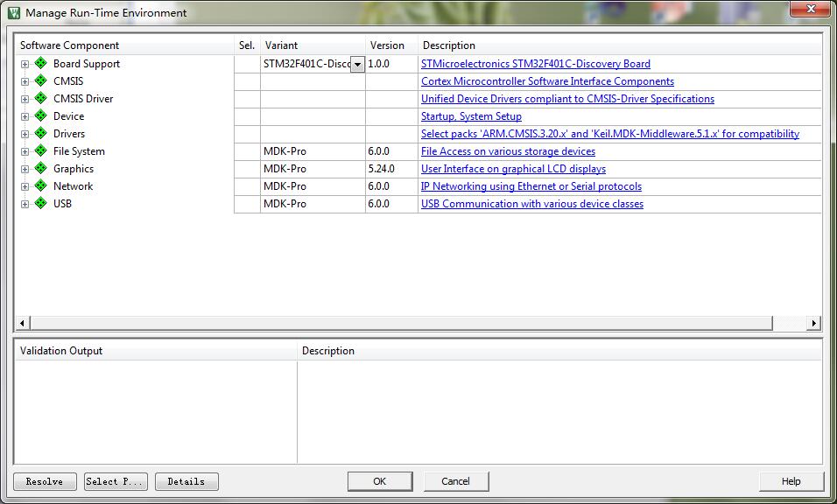Click the green diamond icon beside Network
837x504 pixels.
point(40,186)
